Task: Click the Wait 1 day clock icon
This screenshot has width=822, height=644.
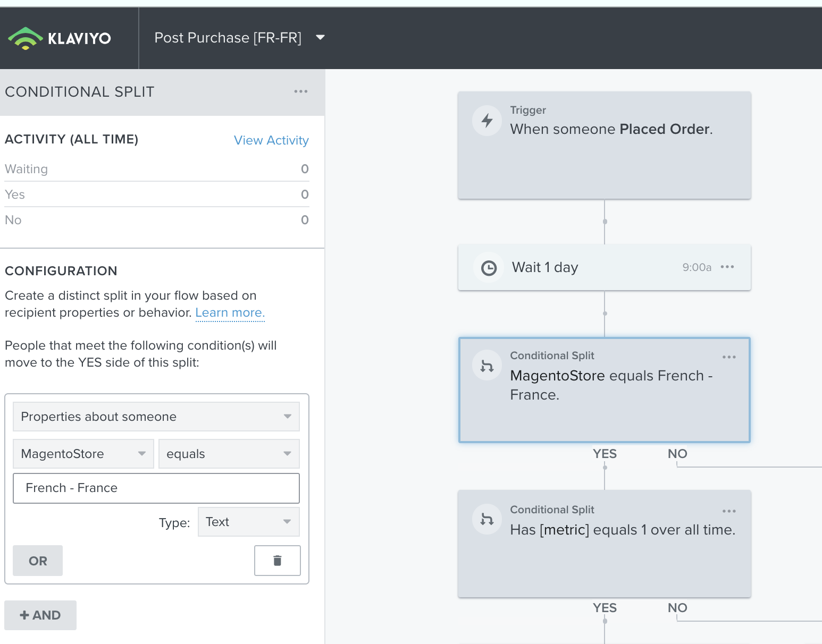Action: (489, 268)
